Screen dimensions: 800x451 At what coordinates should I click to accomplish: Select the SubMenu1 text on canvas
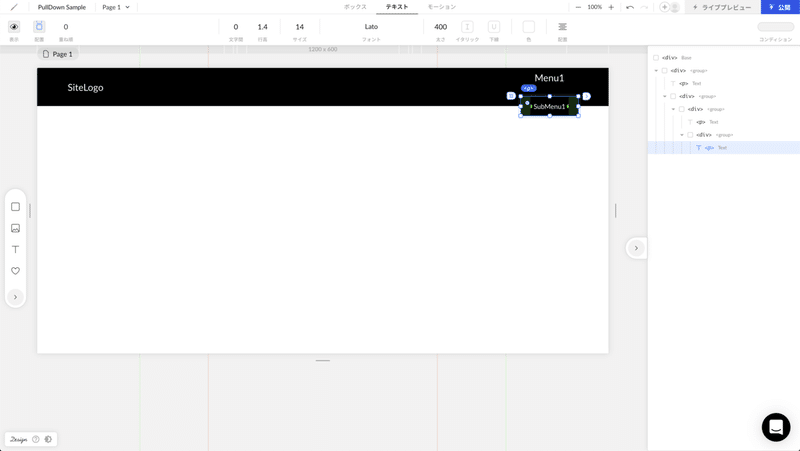pyautogui.click(x=549, y=106)
